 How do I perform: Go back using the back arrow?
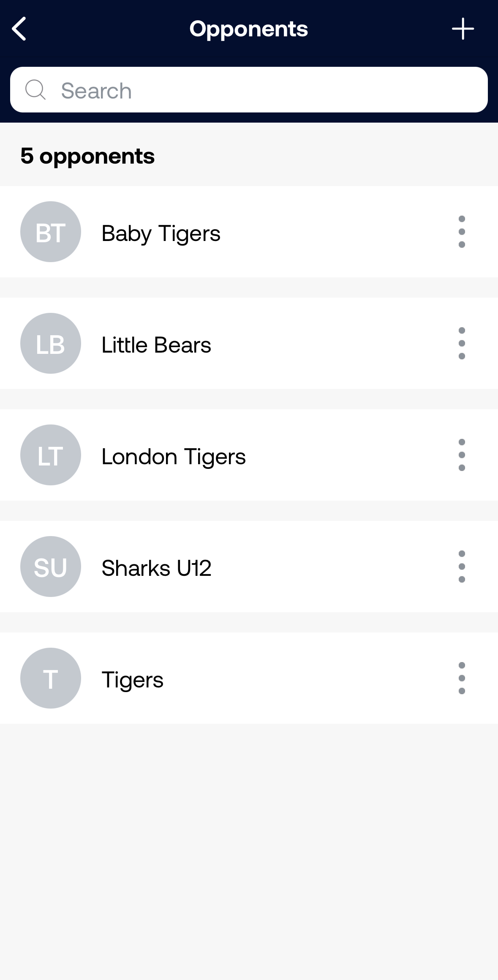(19, 29)
